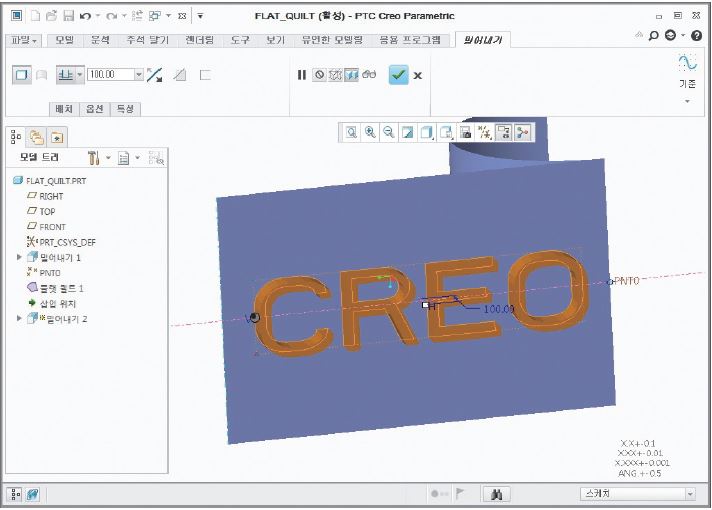Click the Refit view icon in graphics toolbar
This screenshot has width=712, height=510.
[x=351, y=133]
